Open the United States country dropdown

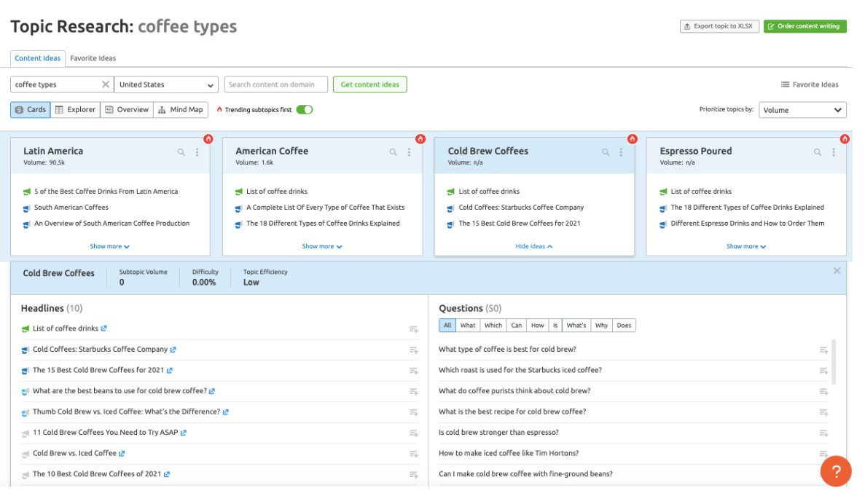[166, 84]
